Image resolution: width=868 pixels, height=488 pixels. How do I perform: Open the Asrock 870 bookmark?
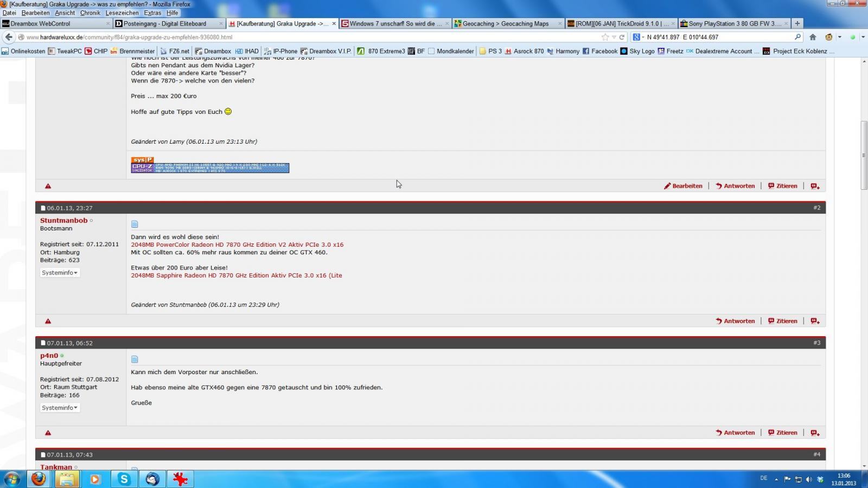pyautogui.click(x=524, y=51)
